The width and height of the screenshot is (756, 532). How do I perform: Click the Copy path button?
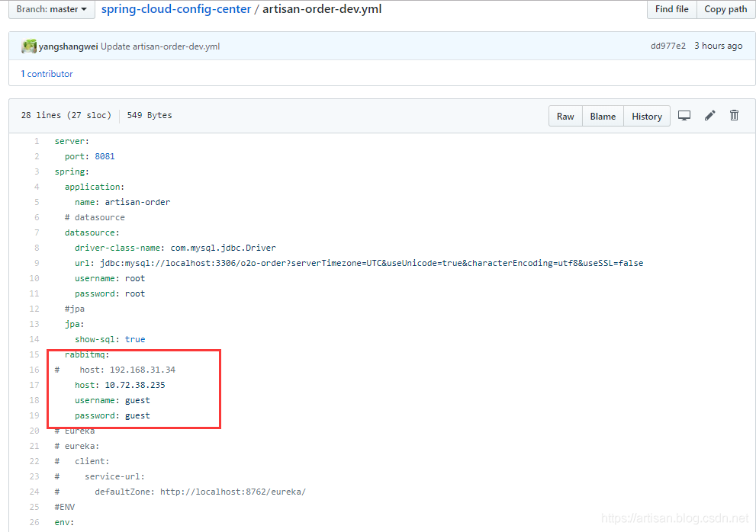click(x=725, y=9)
